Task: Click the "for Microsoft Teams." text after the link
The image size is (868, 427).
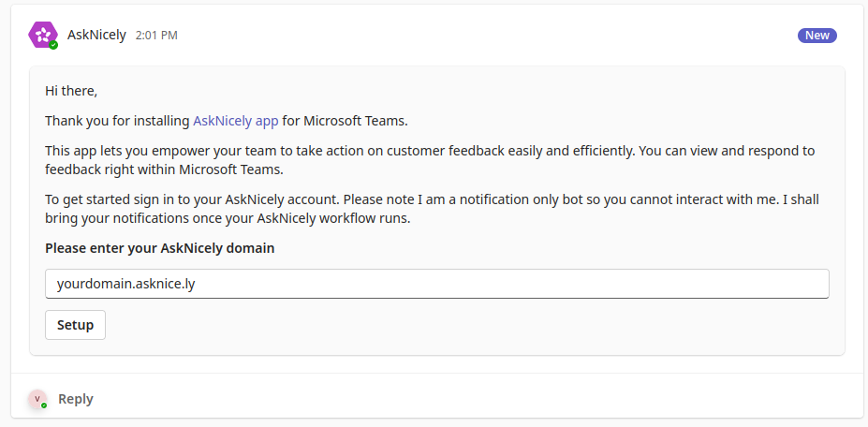Action: [x=345, y=121]
